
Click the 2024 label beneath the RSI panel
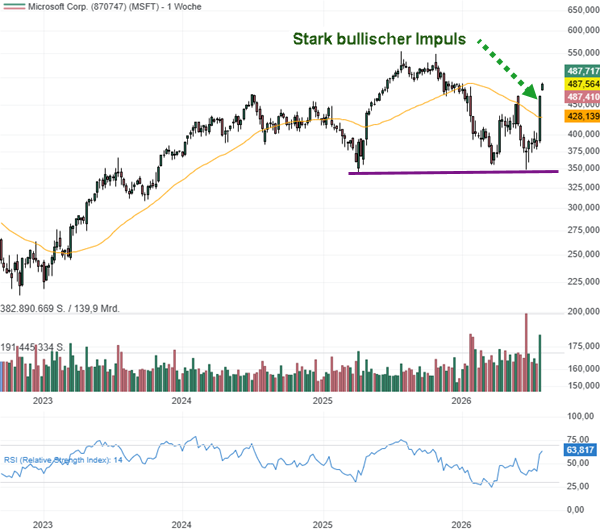point(181,525)
